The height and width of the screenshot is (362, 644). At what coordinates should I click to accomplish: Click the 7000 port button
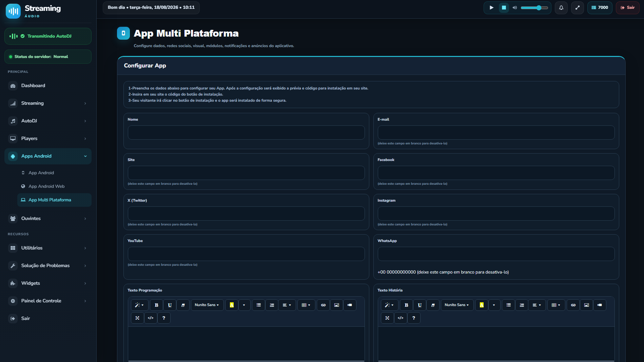tap(600, 7)
